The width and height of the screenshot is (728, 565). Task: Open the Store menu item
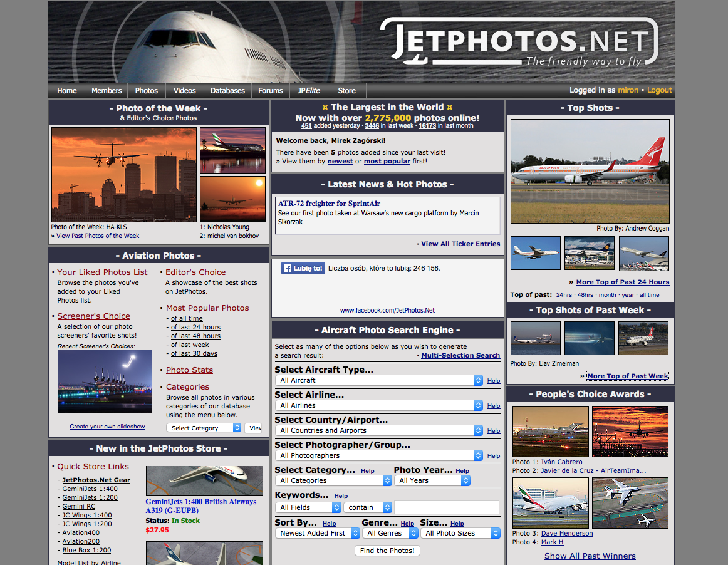click(347, 91)
